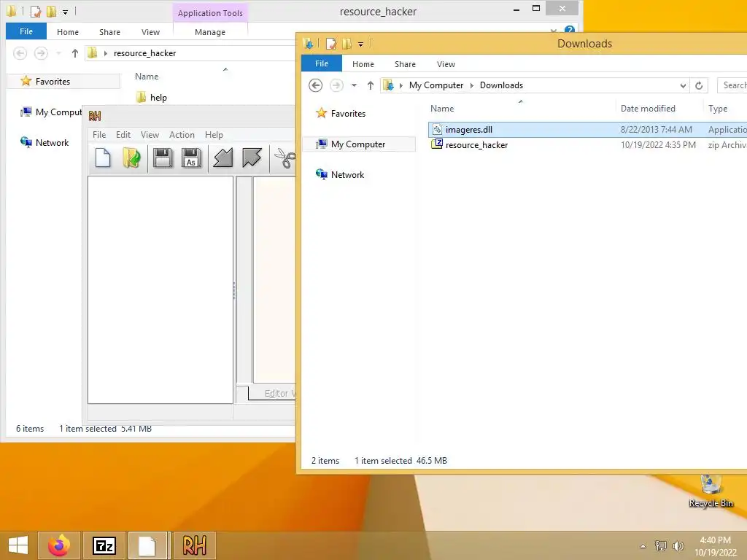
Task: Click the network tray icon
Action: pyautogui.click(x=661, y=546)
